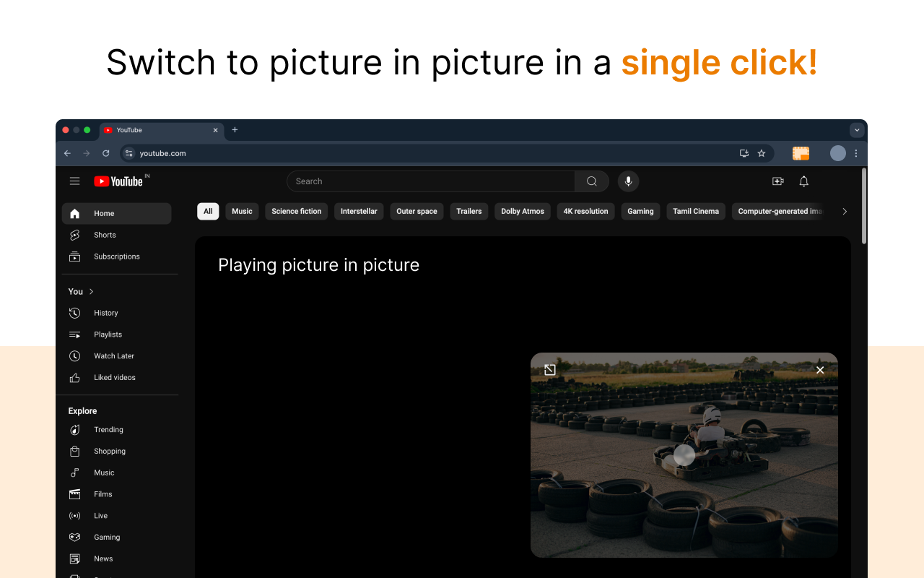Open Chrome three-dot menu
The height and width of the screenshot is (578, 924).
point(856,153)
